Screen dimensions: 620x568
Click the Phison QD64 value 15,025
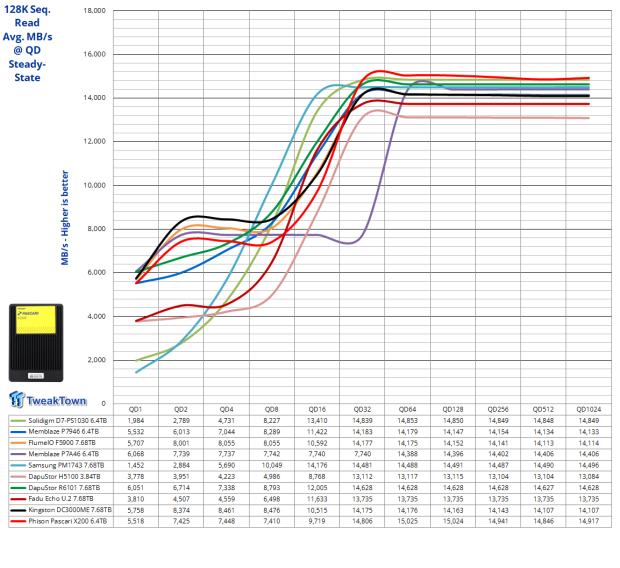(408, 521)
